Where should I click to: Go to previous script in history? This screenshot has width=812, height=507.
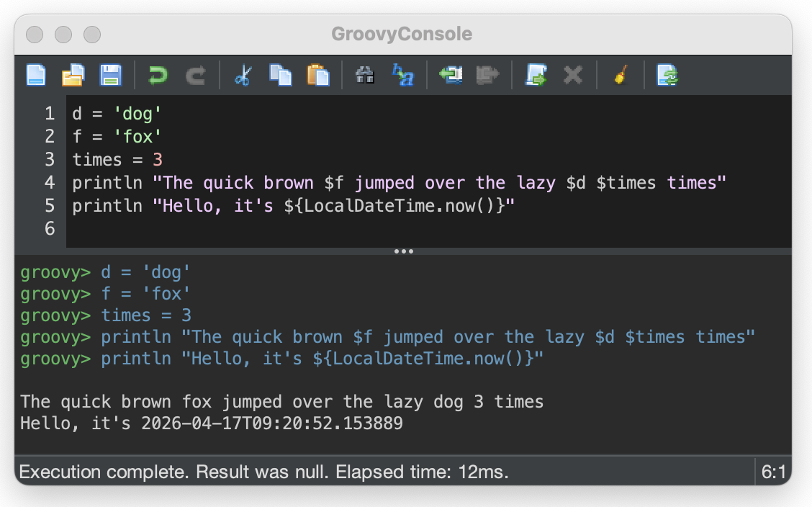coord(451,75)
